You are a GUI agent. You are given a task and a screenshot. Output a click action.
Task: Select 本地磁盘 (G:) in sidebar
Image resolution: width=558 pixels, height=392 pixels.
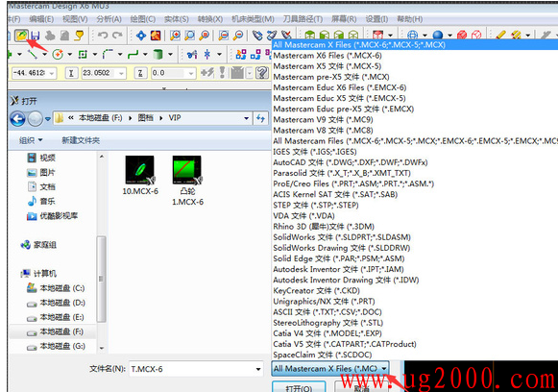56,346
